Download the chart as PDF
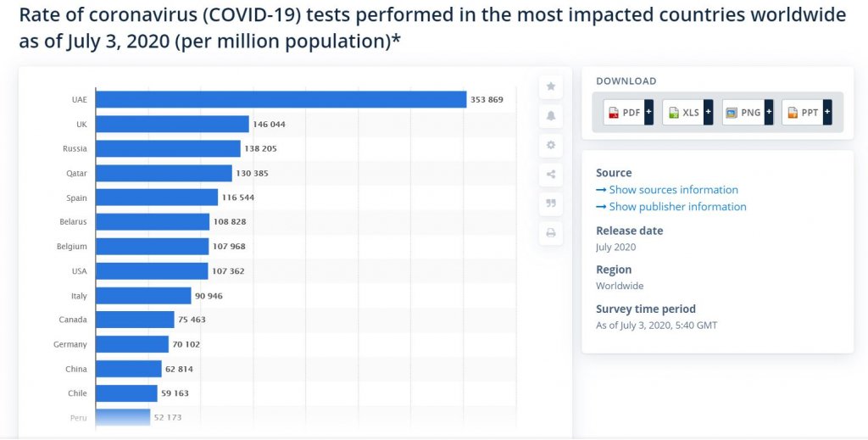 pyautogui.click(x=624, y=112)
